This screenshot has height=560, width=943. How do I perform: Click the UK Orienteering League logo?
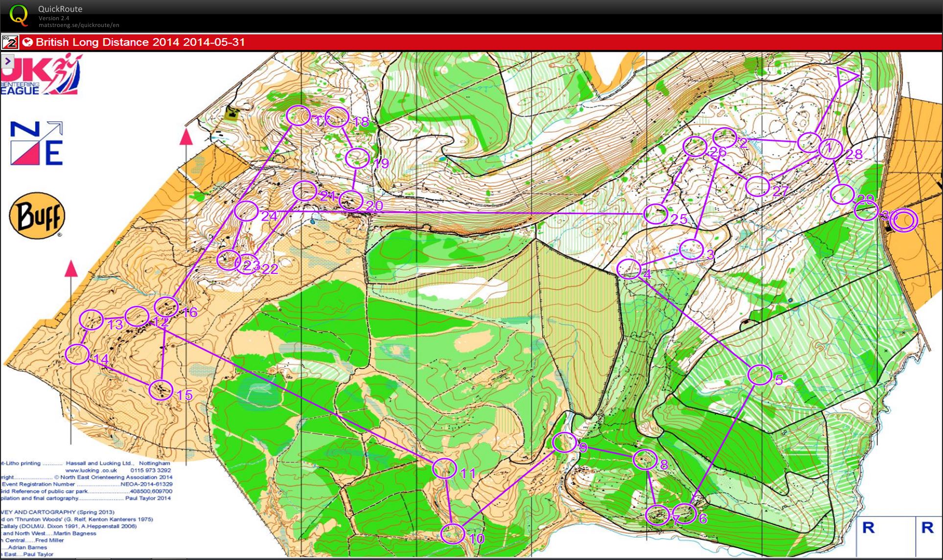pyautogui.click(x=41, y=74)
